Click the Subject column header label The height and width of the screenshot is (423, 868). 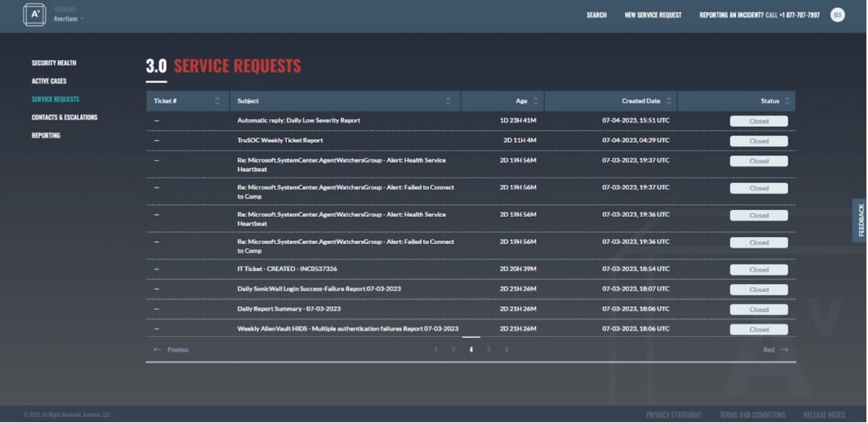click(x=248, y=101)
